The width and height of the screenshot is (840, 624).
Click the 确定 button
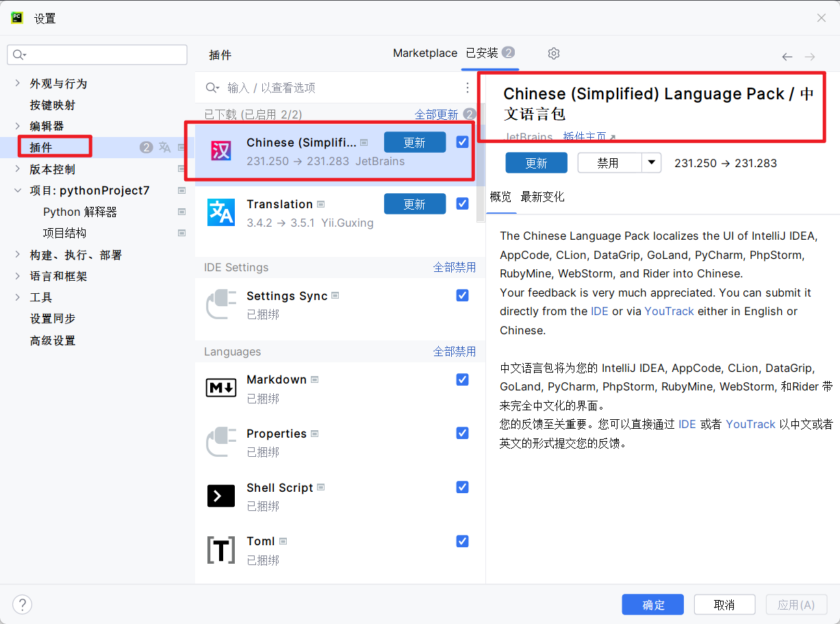click(652, 605)
